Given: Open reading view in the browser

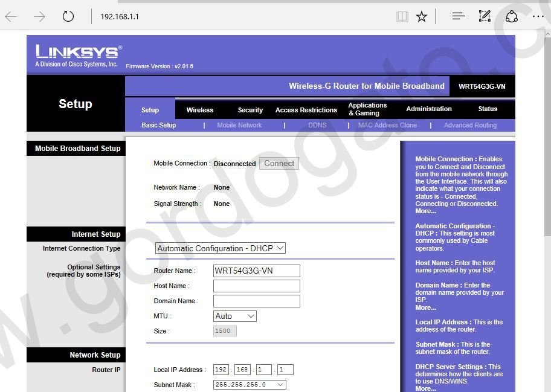Looking at the screenshot, I should coord(402,16).
